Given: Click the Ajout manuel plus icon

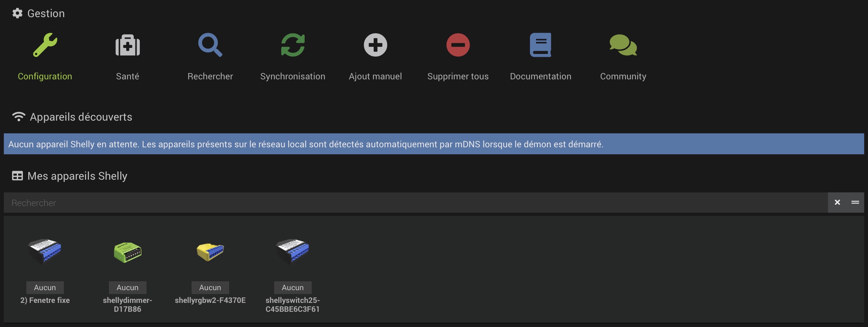Looking at the screenshot, I should [x=375, y=45].
